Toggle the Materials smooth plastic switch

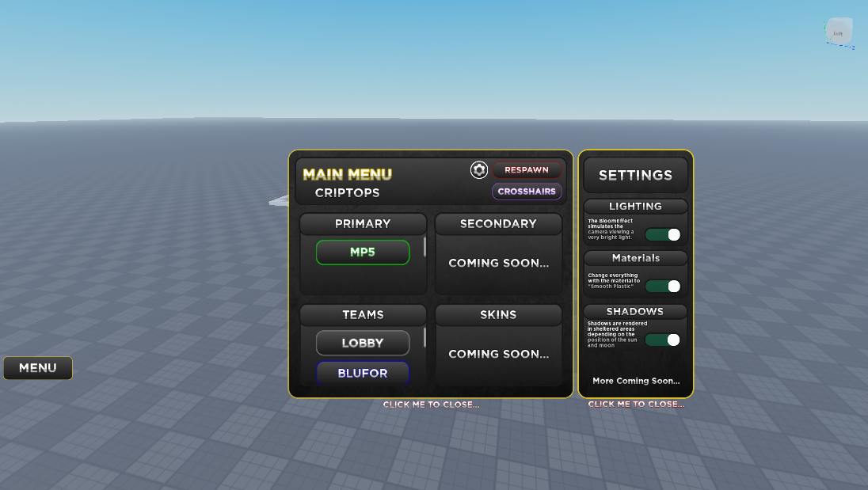[x=663, y=286]
